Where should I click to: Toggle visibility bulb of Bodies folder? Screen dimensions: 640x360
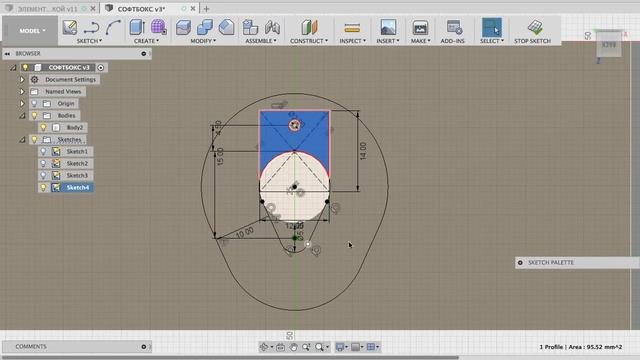pos(34,116)
